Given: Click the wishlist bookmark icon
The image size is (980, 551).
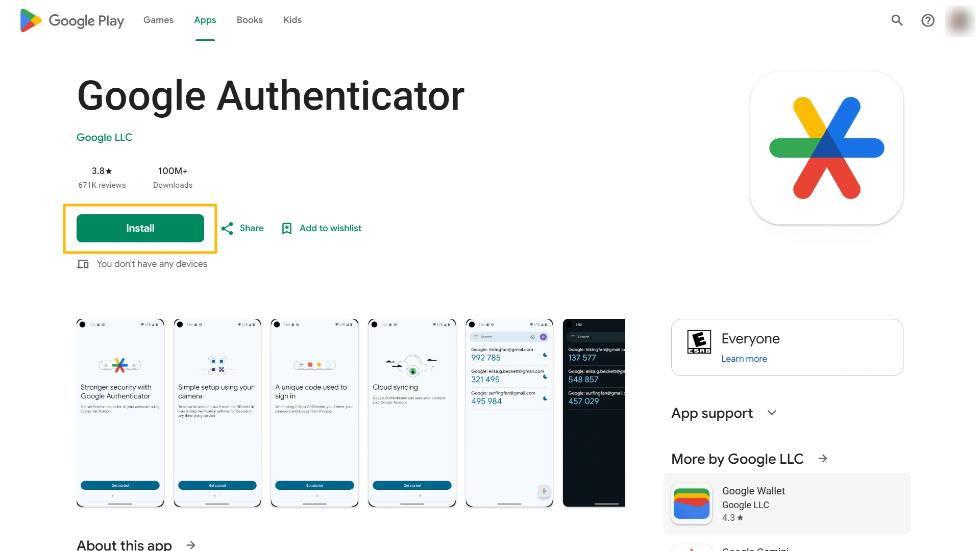Looking at the screenshot, I should [287, 228].
